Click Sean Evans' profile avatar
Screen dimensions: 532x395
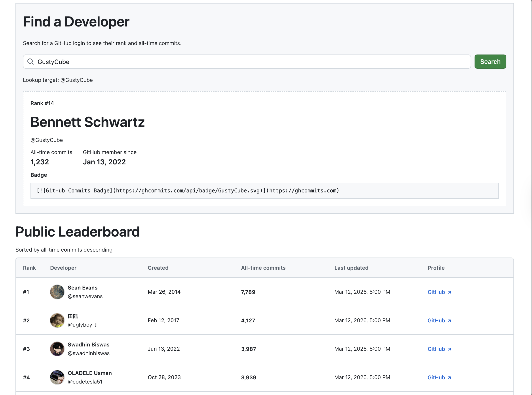57,292
